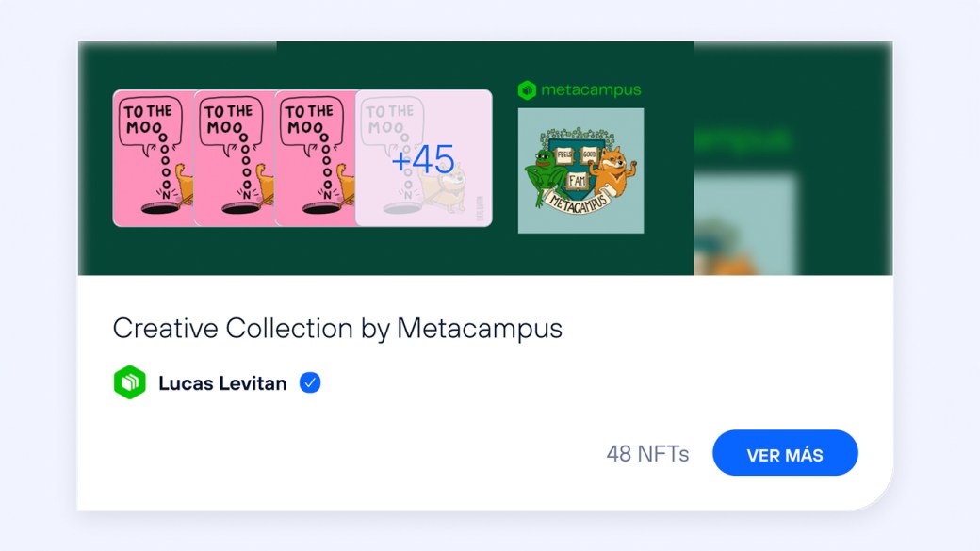The height and width of the screenshot is (551, 980).
Task: Open the leftmost To The Moon NFT thumbnail
Action: 154,158
